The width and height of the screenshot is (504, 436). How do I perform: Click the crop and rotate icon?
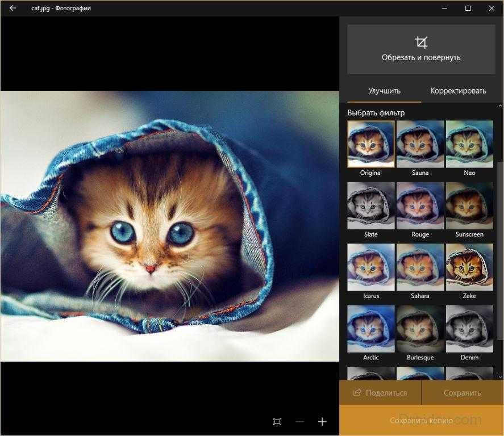(421, 43)
